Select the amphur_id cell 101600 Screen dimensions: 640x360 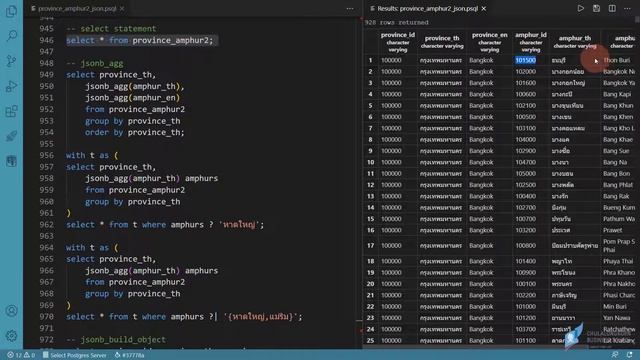pos(525,83)
